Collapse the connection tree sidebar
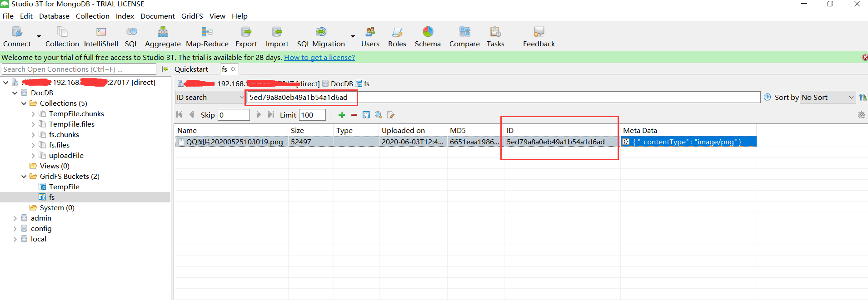The image size is (868, 300). [165, 69]
